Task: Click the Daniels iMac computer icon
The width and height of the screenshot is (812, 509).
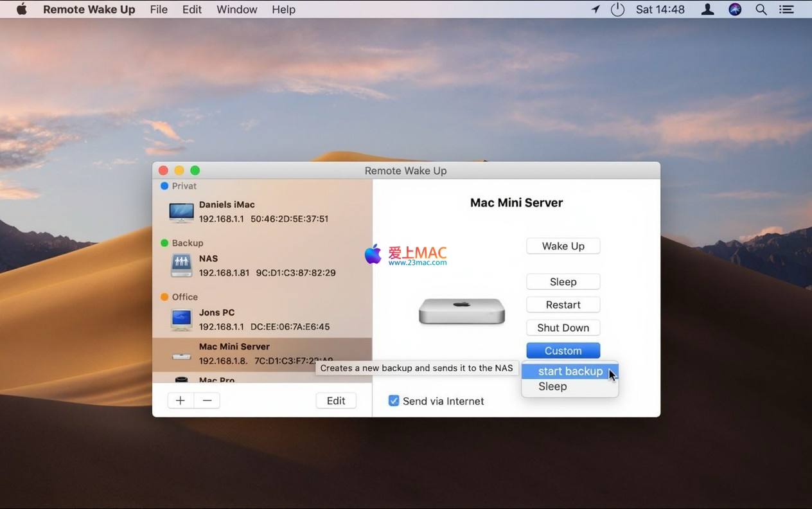Action: tap(181, 212)
